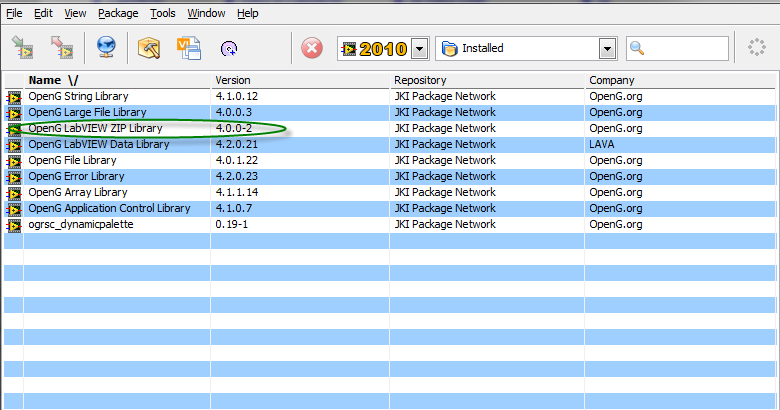This screenshot has height=410, width=780.
Task: Sort by the Company column header
Action: pos(681,80)
